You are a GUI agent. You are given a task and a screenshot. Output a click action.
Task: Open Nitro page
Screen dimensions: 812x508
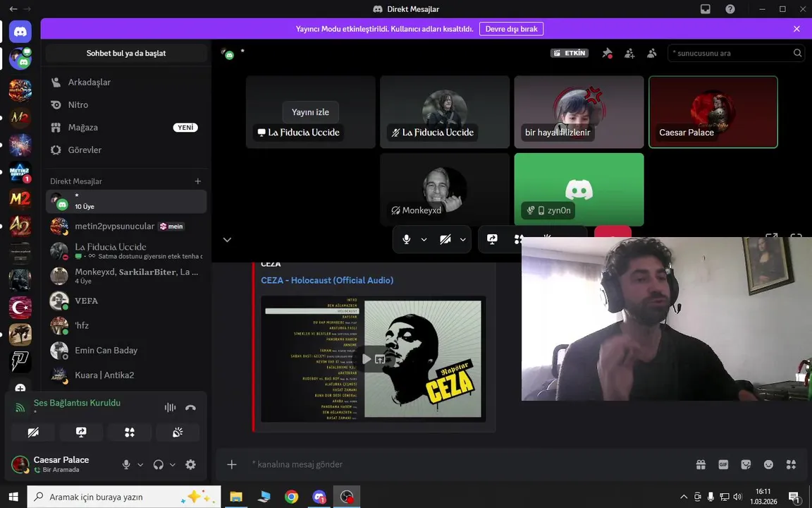click(126, 104)
